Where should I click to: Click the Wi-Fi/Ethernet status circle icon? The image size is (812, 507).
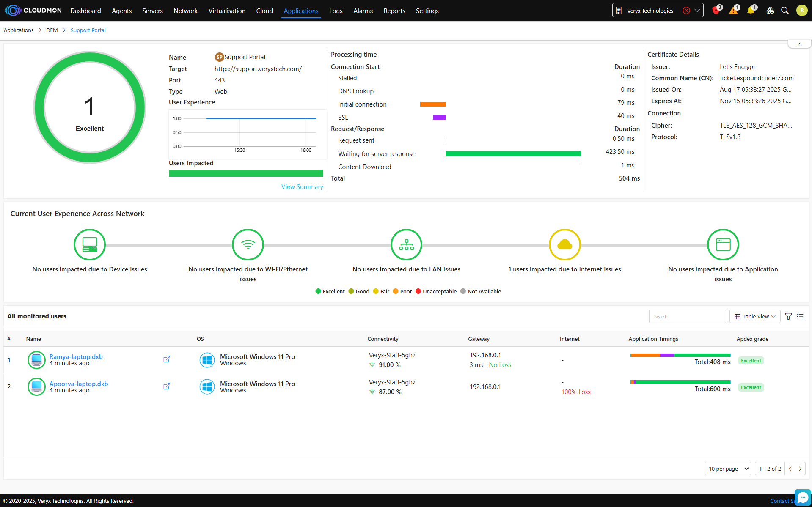tap(248, 244)
